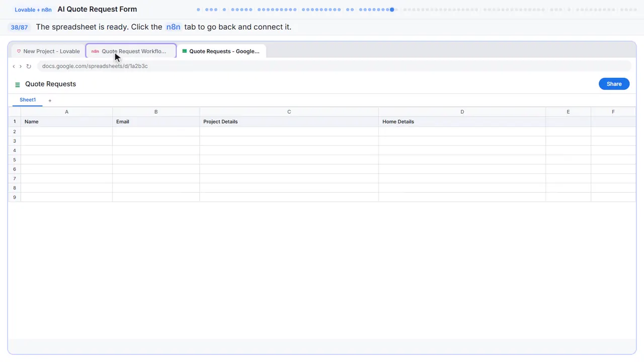Select row 8 by its number
Image resolution: width=644 pixels, height=362 pixels.
tap(15, 188)
